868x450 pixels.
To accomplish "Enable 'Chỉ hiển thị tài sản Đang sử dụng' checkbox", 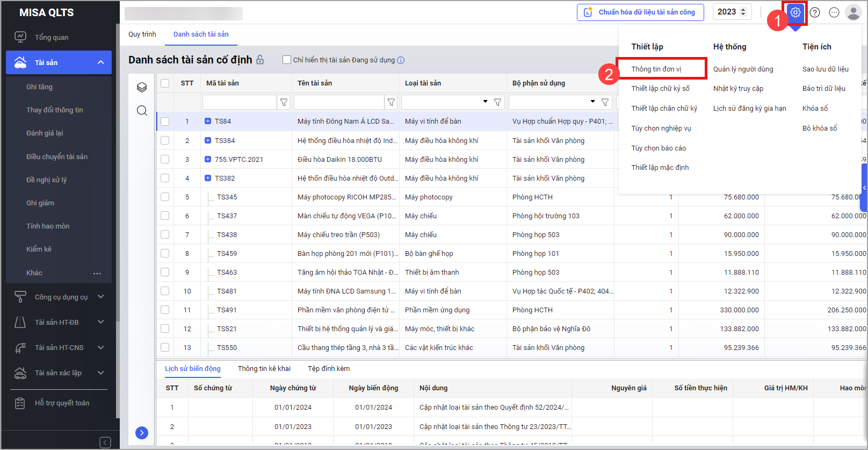I will coord(287,60).
